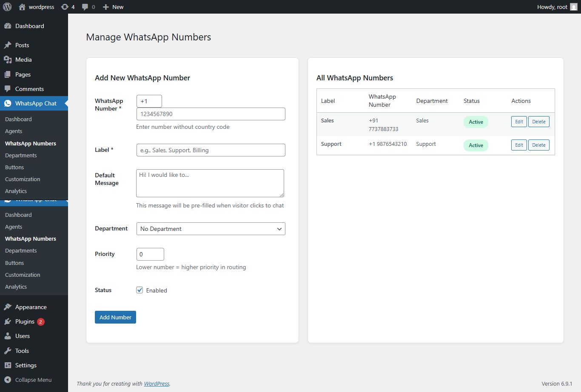Go to Departments in the WhatsApp Chat submenu
The height and width of the screenshot is (392, 581).
pos(21,155)
